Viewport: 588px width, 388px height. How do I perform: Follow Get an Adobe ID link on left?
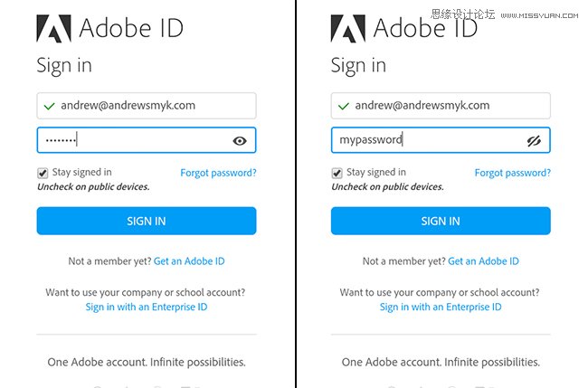[189, 260]
